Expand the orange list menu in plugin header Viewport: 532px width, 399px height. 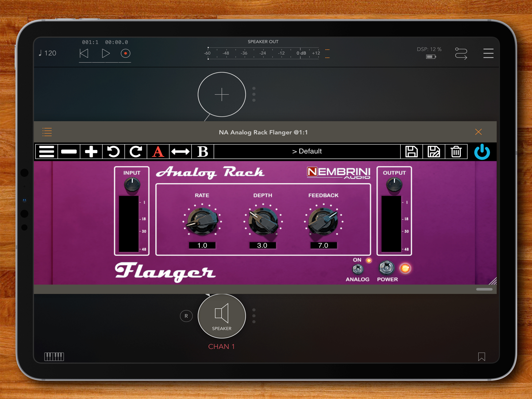pyautogui.click(x=47, y=132)
